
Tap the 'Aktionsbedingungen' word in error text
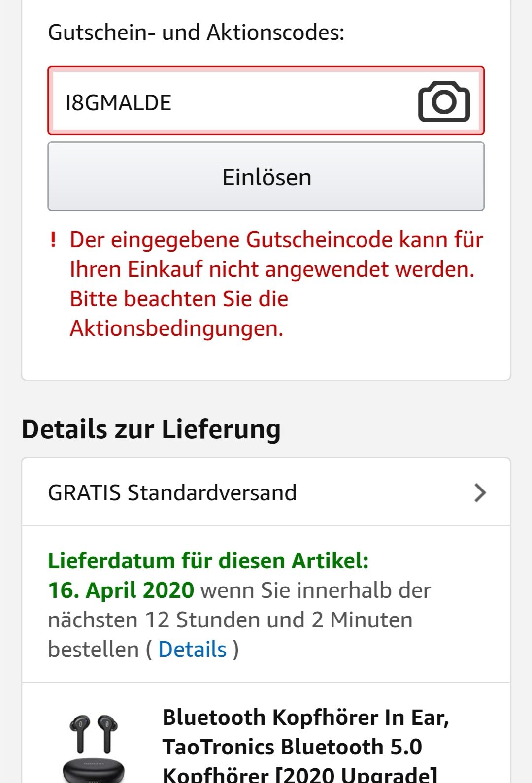click(x=176, y=328)
